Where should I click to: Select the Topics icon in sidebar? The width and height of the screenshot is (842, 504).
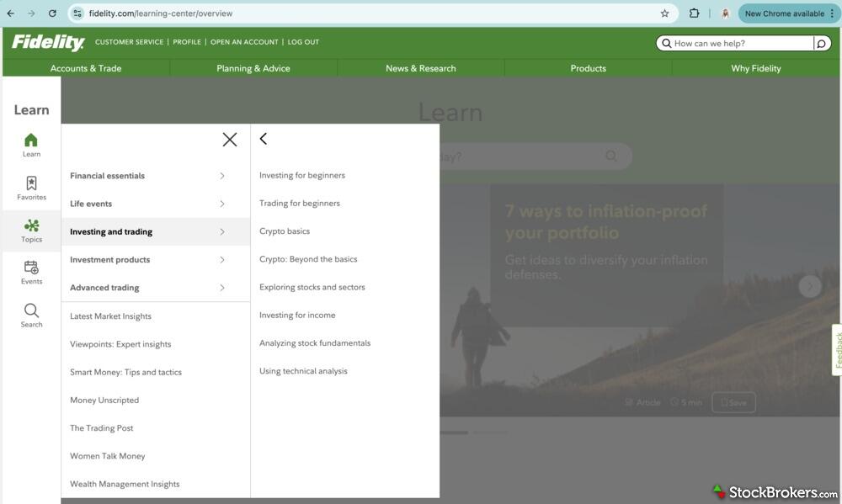click(31, 226)
